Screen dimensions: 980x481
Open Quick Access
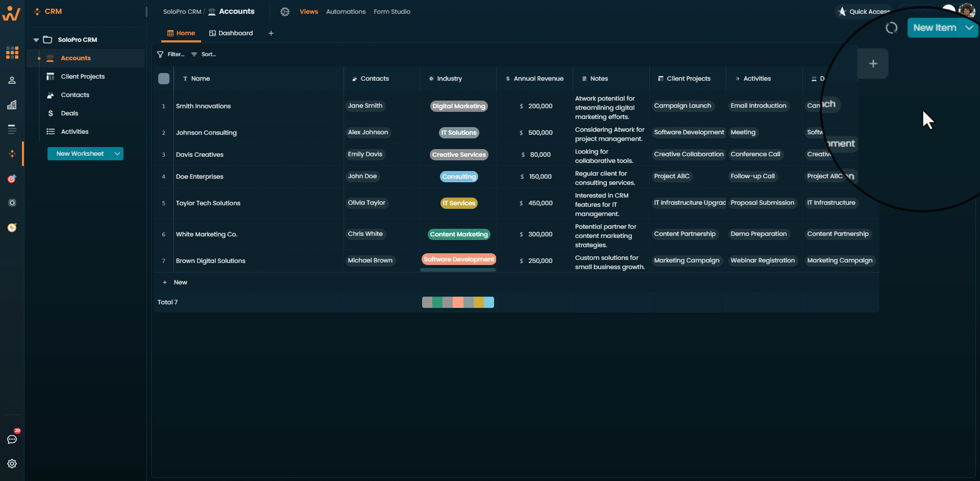(864, 12)
